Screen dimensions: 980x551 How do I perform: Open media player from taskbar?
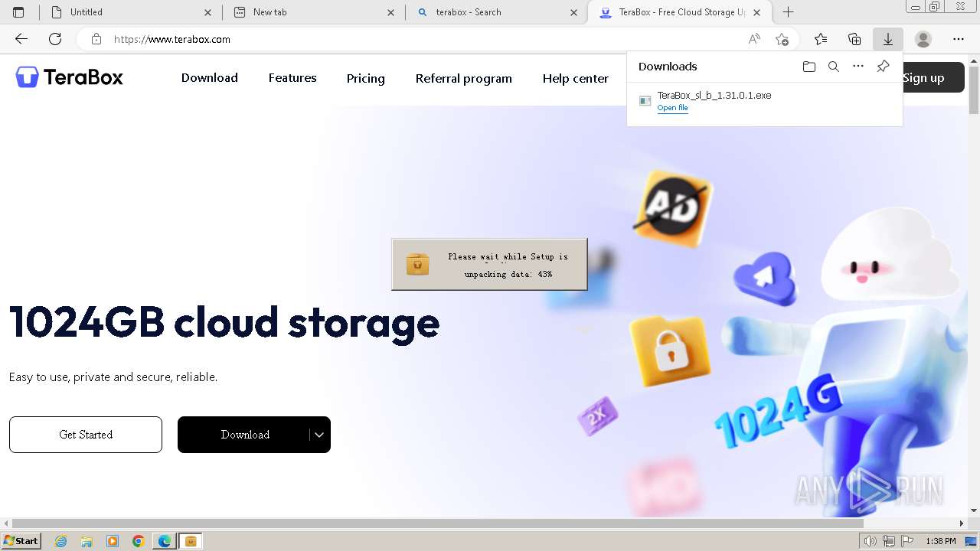point(113,541)
